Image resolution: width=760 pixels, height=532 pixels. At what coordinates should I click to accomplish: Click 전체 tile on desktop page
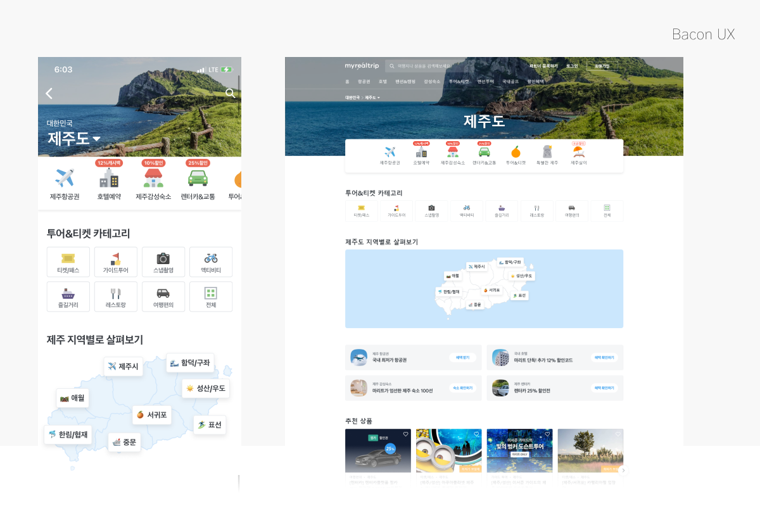coord(607,211)
